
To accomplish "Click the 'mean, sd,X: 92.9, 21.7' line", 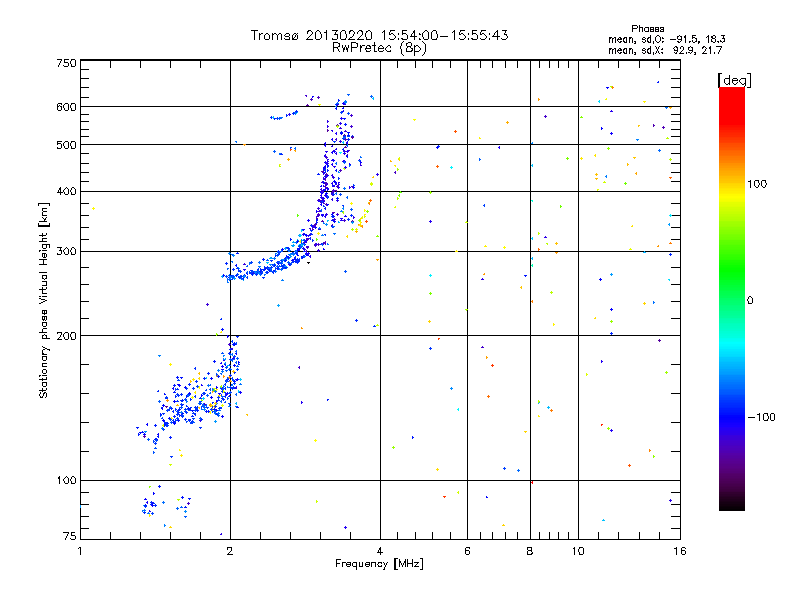I will click(665, 50).
